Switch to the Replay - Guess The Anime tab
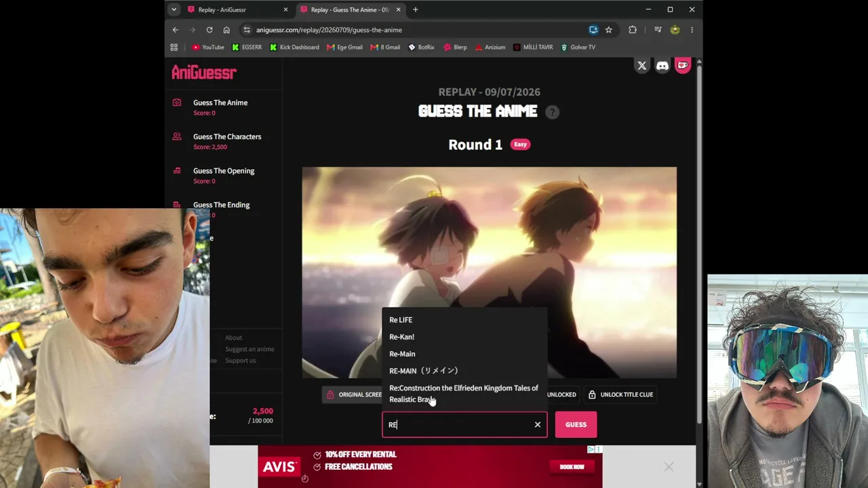The width and height of the screenshot is (868, 488). tap(351, 9)
